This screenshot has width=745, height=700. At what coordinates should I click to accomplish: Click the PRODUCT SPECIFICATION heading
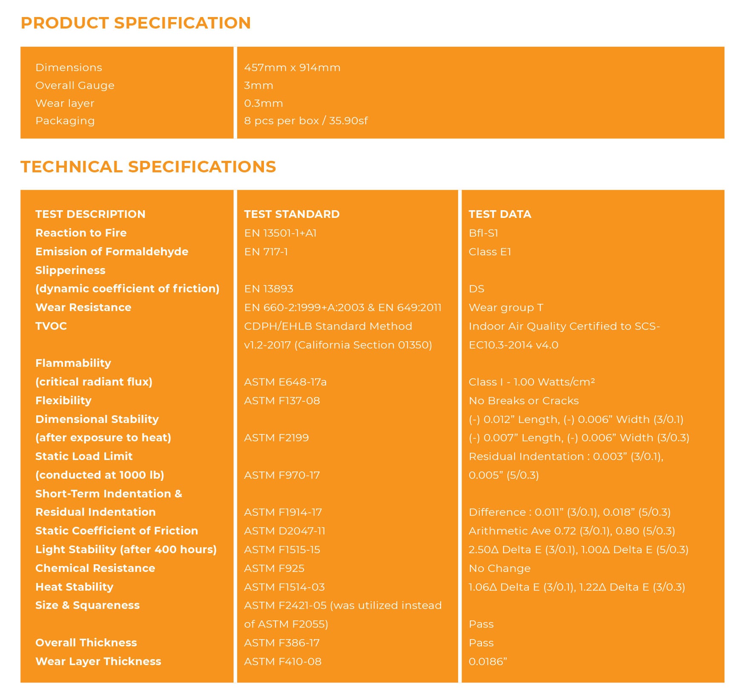(x=136, y=23)
